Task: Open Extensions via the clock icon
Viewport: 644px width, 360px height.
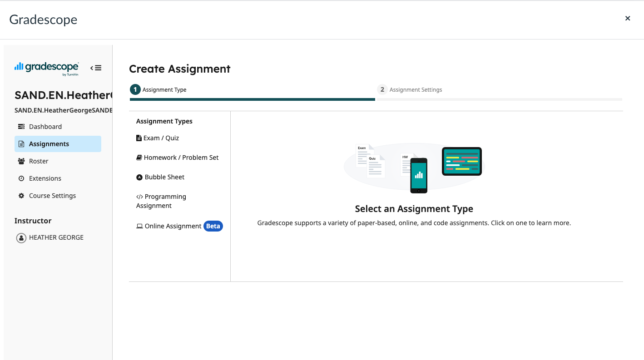Action: 21,178
